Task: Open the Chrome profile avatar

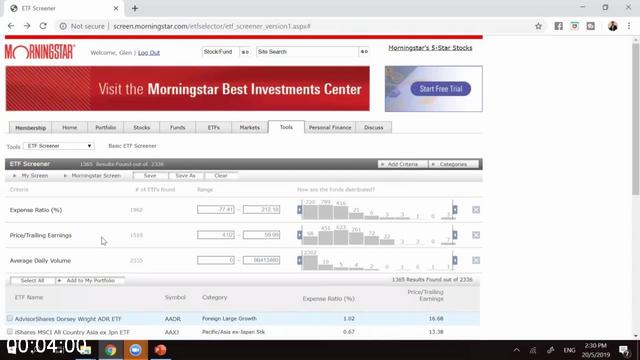Action: click(613, 26)
